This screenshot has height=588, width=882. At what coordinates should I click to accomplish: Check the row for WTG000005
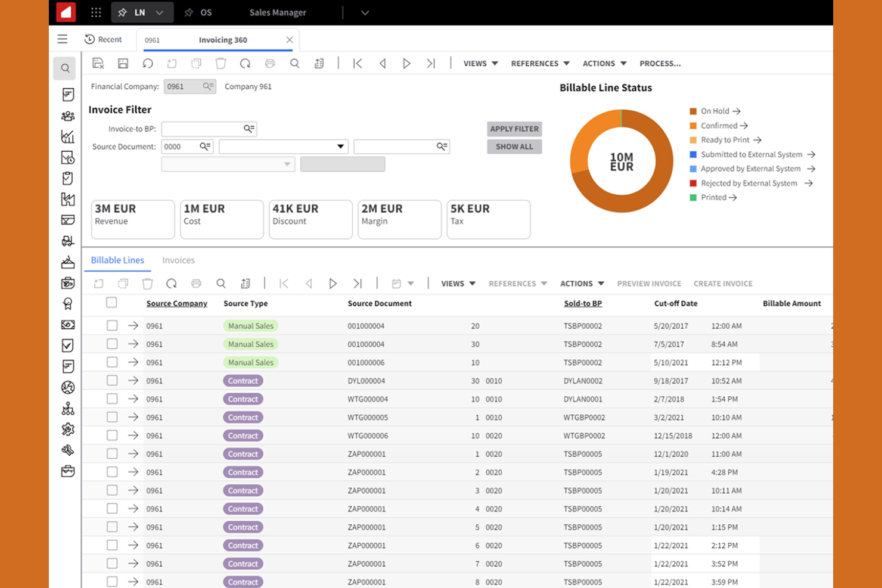[112, 417]
